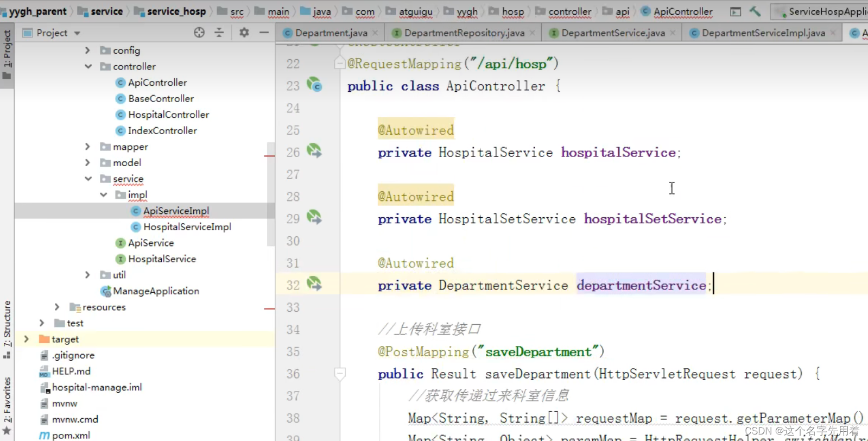Click the lower red error stripe in the Project panel
The image size is (868, 441).
pos(269,308)
